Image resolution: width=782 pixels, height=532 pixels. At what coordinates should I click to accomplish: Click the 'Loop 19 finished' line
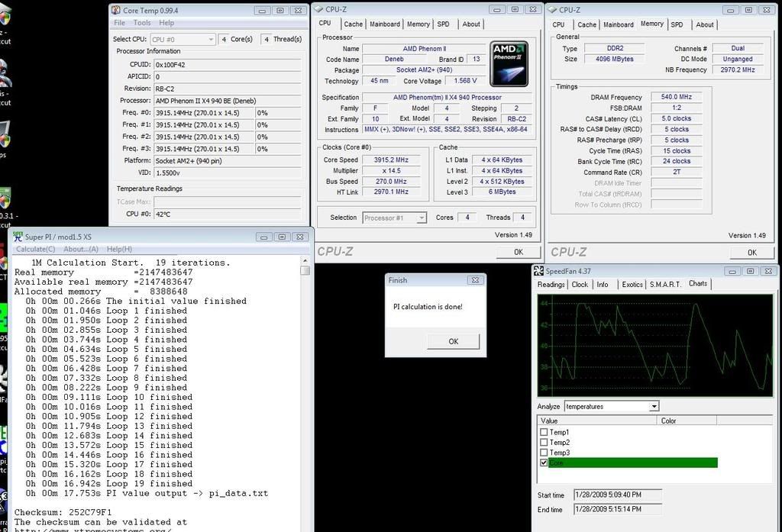(109, 484)
